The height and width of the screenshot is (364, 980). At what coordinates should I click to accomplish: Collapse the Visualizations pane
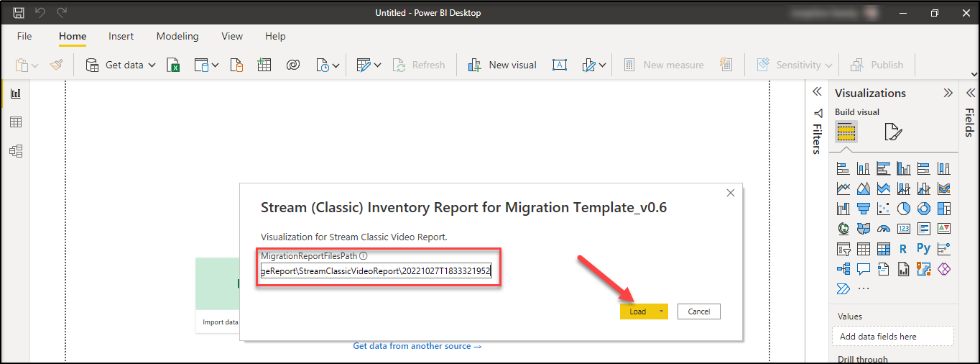(948, 93)
